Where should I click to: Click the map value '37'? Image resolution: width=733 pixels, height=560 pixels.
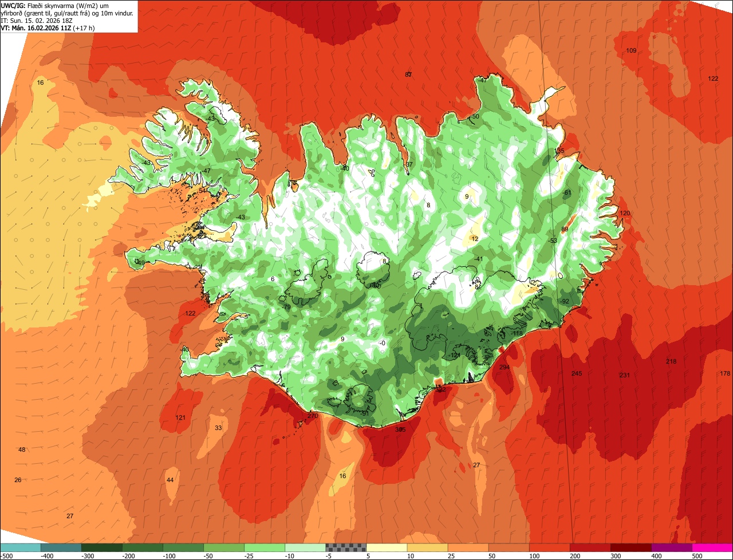tap(409, 165)
